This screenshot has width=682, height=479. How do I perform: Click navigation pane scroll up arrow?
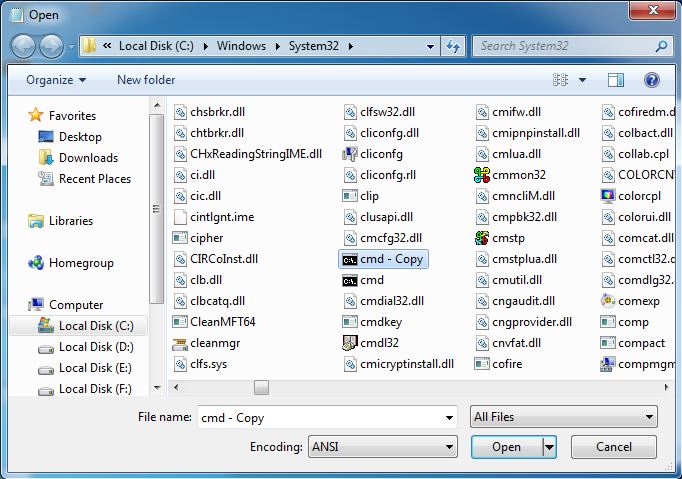point(157,105)
